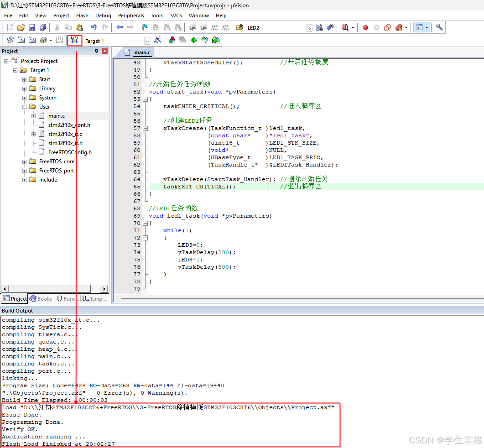Open the window layout button dropdown arrow
484x448 pixels.
click(x=427, y=27)
